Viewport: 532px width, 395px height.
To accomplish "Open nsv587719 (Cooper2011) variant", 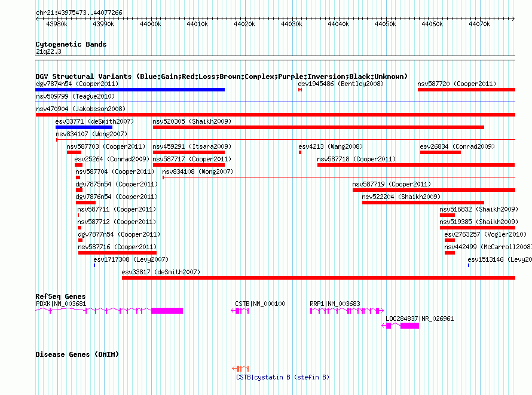I will click(392, 184).
